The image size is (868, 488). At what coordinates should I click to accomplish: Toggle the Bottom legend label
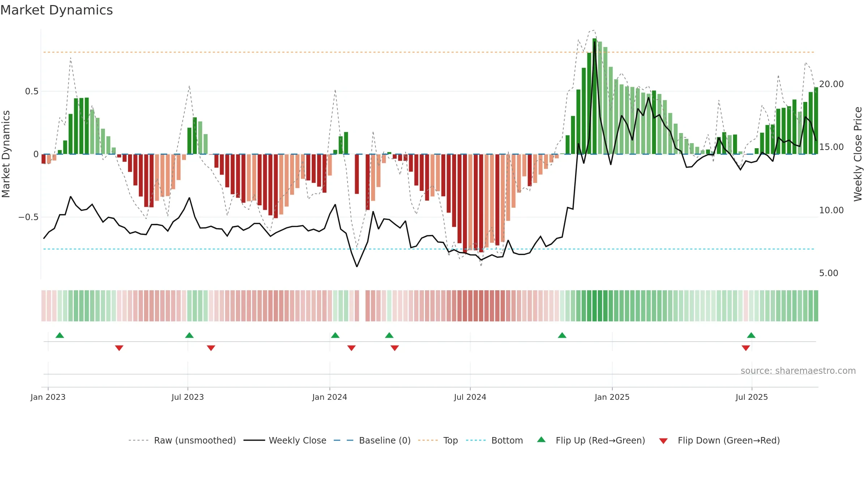(507, 441)
